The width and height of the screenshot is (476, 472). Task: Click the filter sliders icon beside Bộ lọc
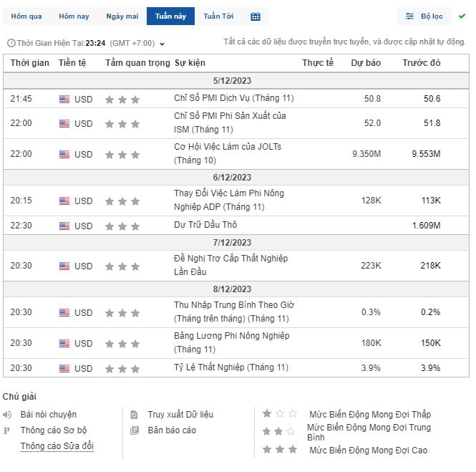click(x=409, y=16)
